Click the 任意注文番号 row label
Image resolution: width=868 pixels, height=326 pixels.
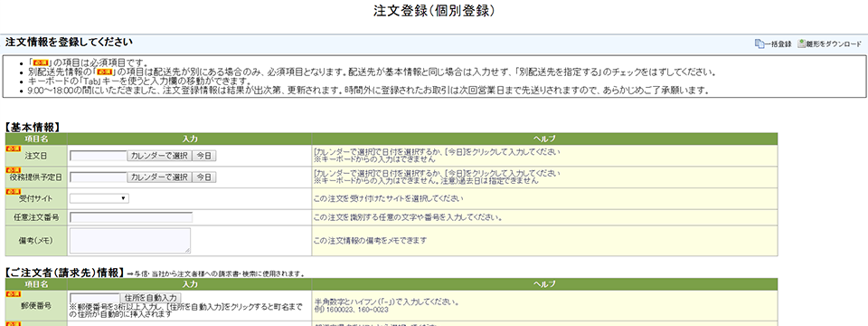point(36,218)
